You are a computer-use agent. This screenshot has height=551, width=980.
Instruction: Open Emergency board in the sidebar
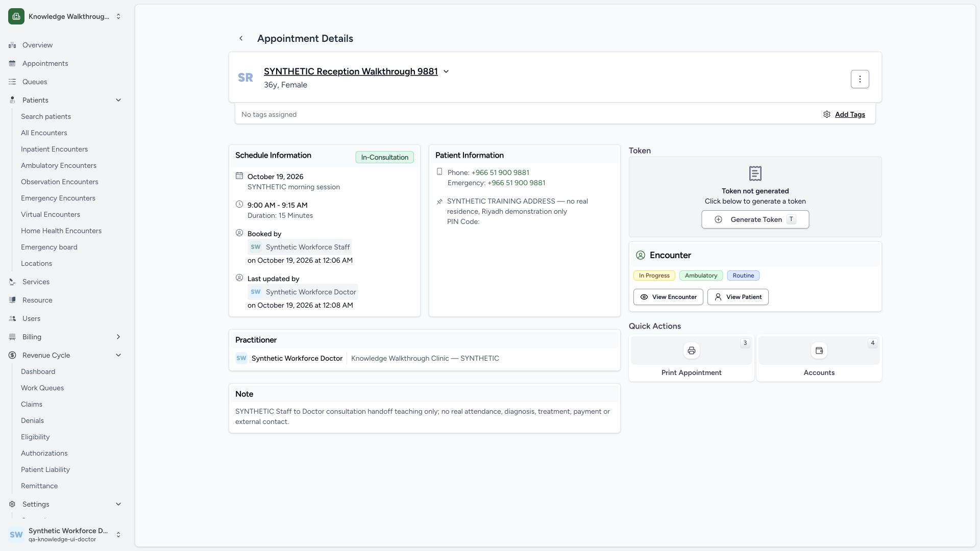[49, 247]
